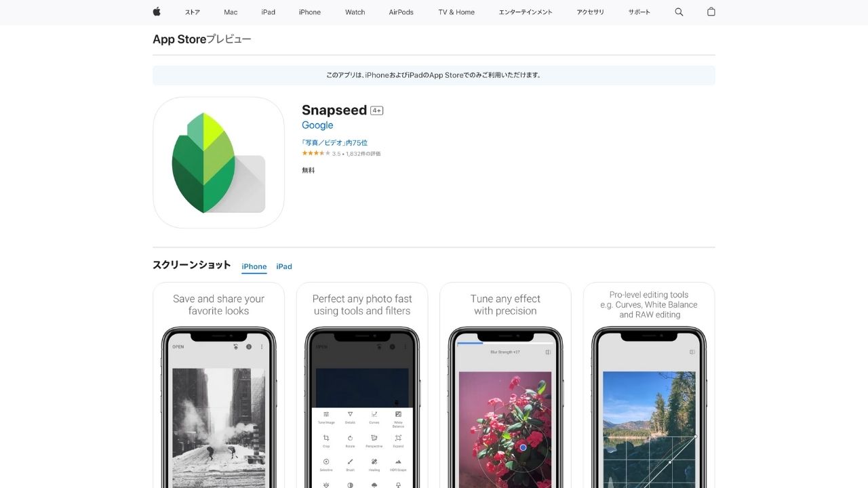Screen dimensions: 868x488
Task: Open TV & Home navigation item
Action: click(456, 12)
